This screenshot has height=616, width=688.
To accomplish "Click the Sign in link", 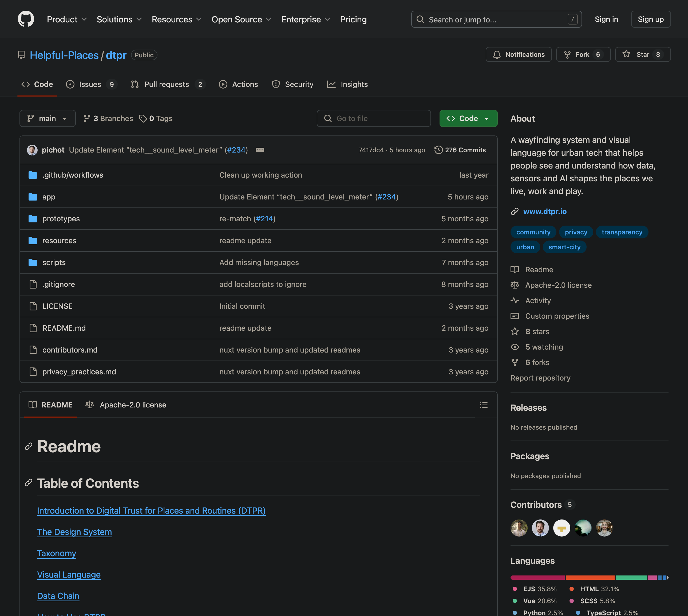I will pyautogui.click(x=606, y=19).
